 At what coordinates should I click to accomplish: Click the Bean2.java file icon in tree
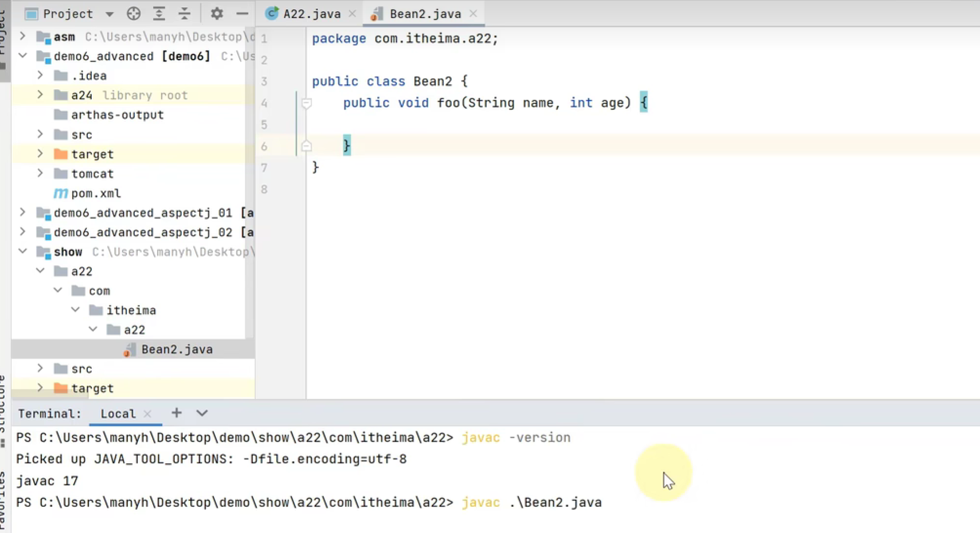click(x=129, y=349)
